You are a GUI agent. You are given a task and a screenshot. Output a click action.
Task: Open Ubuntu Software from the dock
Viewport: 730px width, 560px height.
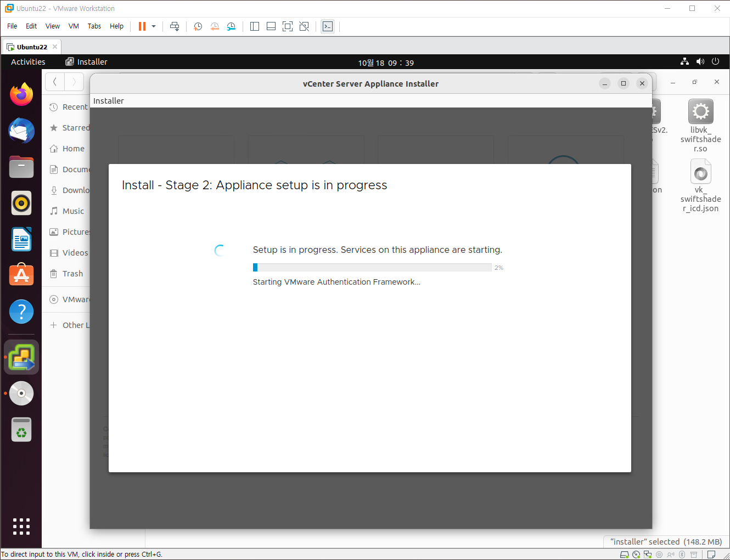(21, 275)
